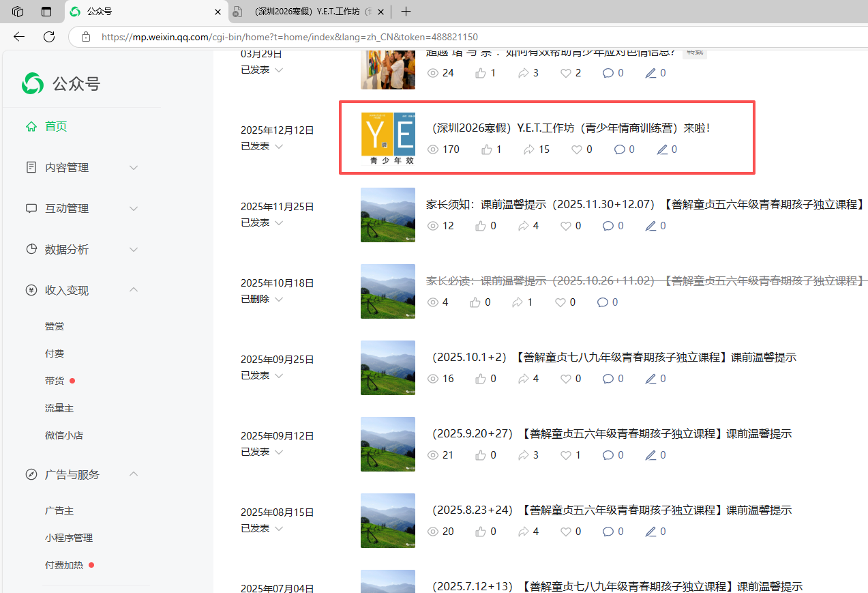Open new browser tab with plus icon
Screen dimensions: 868x593
click(x=406, y=12)
